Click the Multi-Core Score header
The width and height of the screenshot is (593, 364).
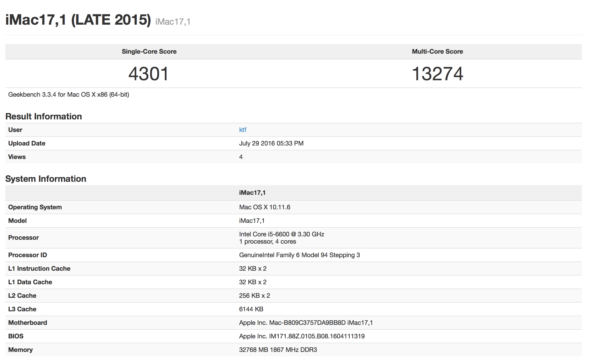[x=437, y=51]
